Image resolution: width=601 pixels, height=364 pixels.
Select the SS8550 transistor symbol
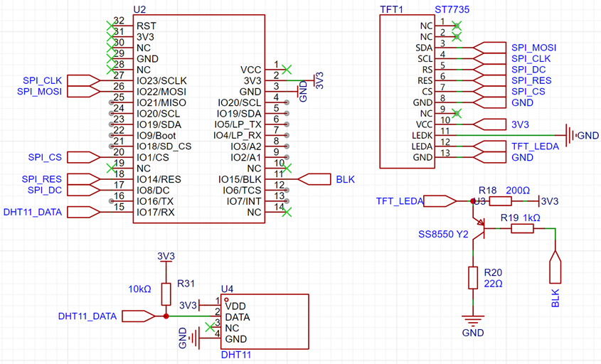click(x=479, y=229)
